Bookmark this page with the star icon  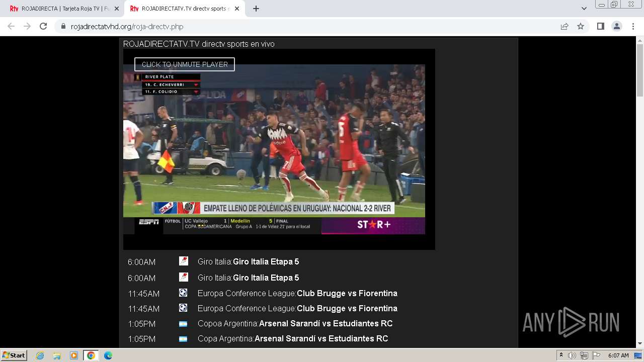click(581, 26)
